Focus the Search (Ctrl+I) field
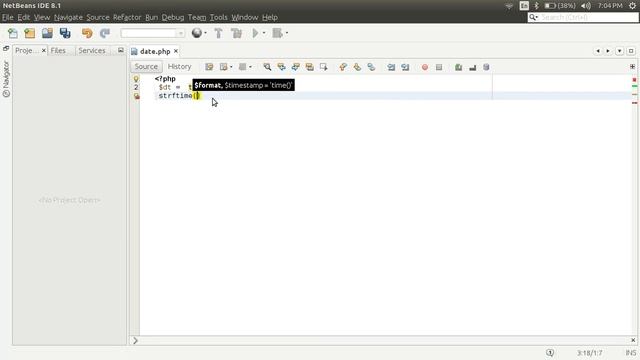This screenshot has width=640, height=360. pos(582,17)
